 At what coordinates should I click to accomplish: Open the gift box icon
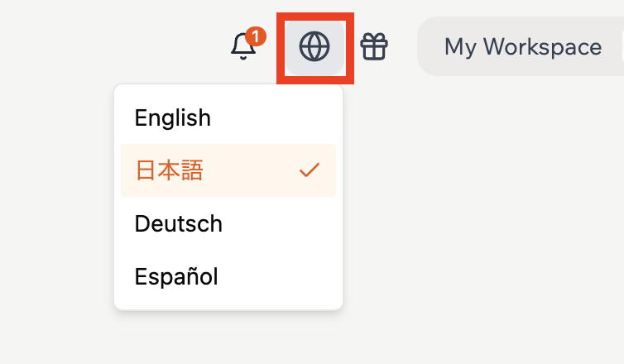[374, 46]
